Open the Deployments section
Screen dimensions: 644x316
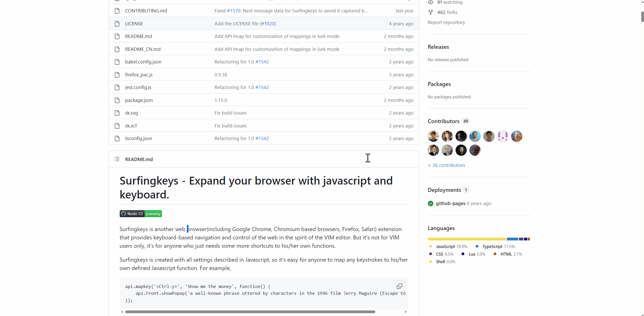tap(444, 190)
